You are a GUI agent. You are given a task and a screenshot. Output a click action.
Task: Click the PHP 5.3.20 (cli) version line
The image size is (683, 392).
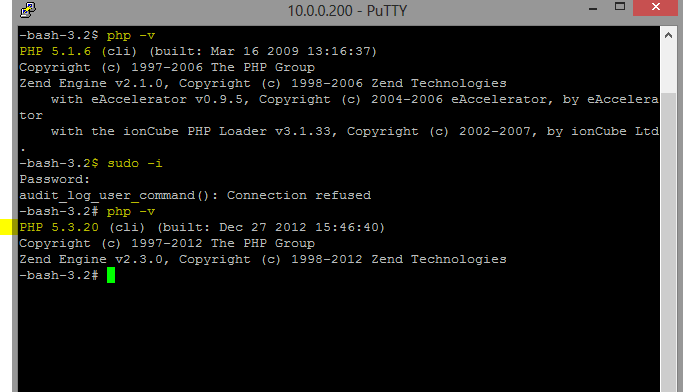[202, 227]
